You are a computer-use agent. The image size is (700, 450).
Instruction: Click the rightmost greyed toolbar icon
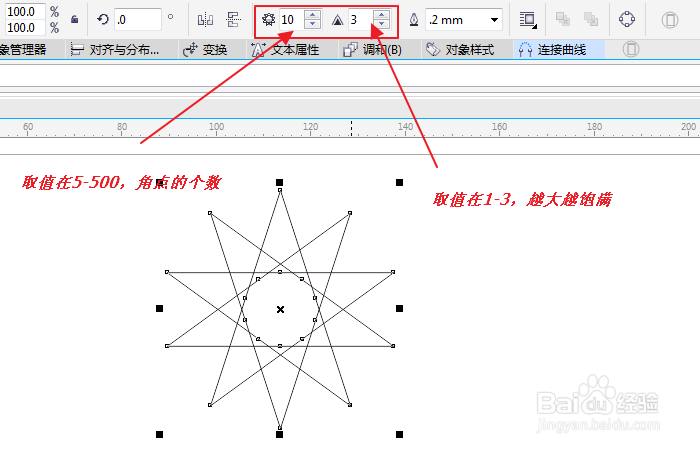(x=670, y=20)
